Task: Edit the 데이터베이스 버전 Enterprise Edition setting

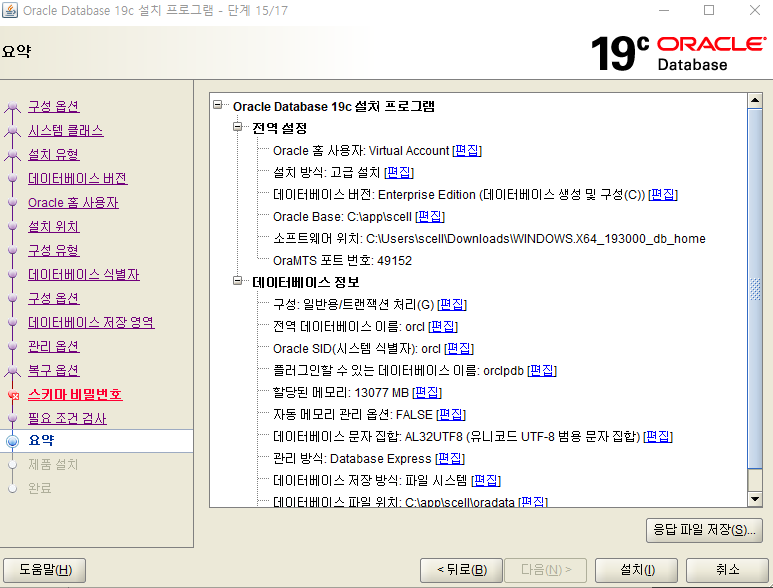Action: (x=663, y=195)
